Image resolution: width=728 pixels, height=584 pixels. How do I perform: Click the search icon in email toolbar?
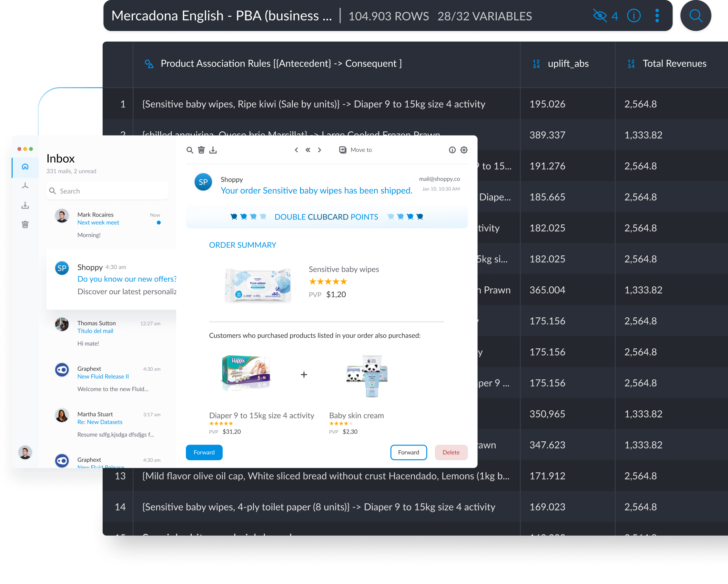pyautogui.click(x=190, y=150)
